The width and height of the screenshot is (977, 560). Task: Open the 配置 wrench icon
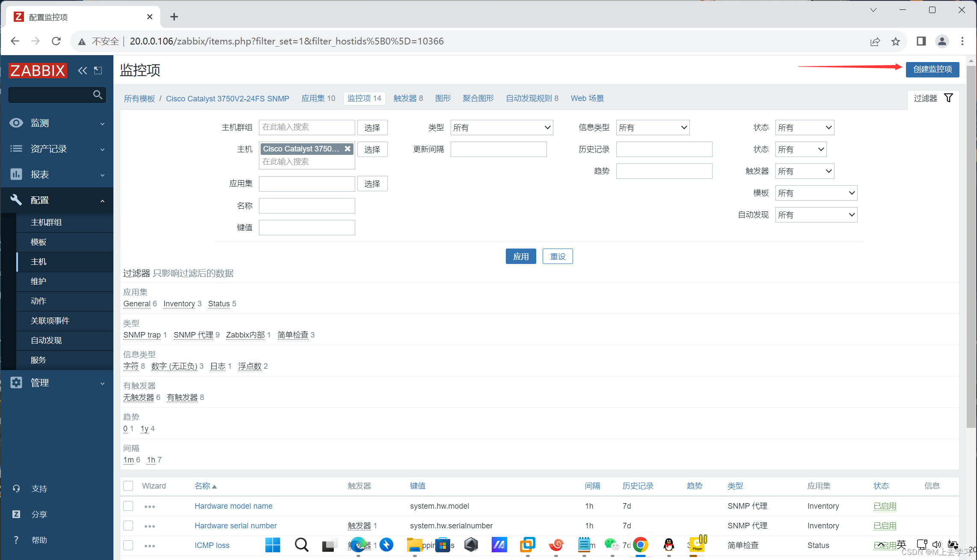click(16, 200)
